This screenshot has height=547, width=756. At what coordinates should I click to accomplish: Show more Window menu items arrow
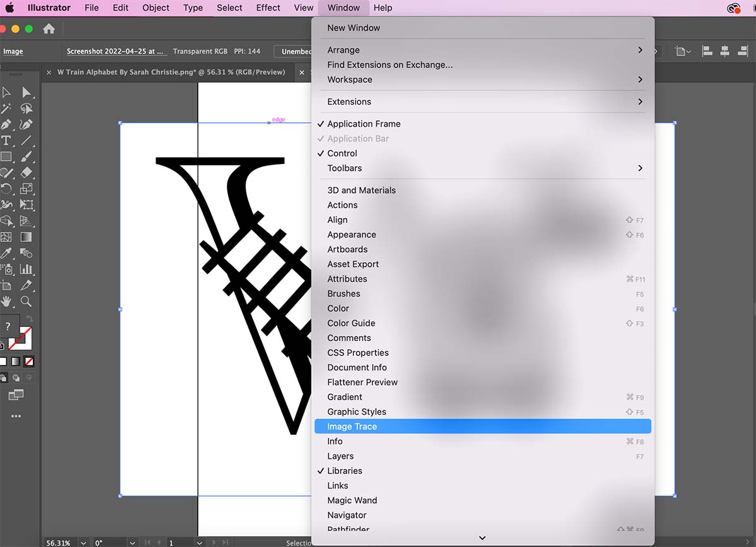pyautogui.click(x=483, y=538)
